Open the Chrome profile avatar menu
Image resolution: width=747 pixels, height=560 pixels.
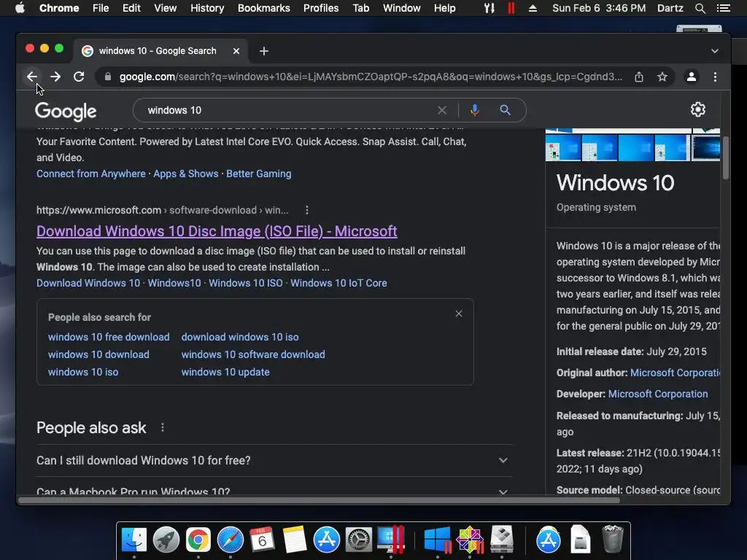[x=692, y=77]
